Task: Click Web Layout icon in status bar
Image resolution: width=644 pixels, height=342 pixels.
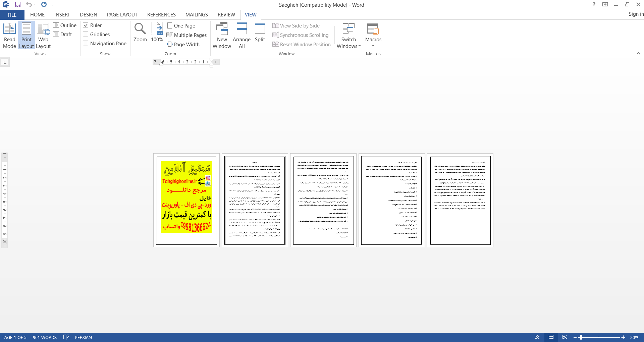Action: click(x=565, y=337)
